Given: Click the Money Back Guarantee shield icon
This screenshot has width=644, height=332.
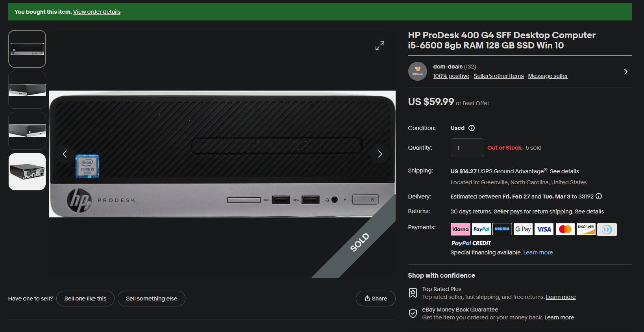Looking at the screenshot, I should pos(413,313).
